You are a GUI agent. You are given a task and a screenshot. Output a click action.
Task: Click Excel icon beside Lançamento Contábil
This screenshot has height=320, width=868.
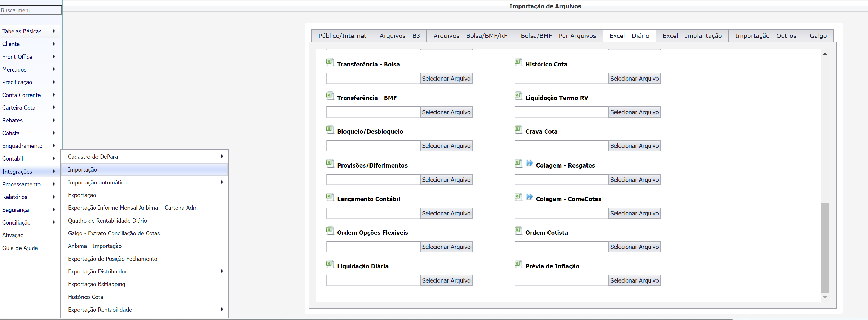[330, 197]
